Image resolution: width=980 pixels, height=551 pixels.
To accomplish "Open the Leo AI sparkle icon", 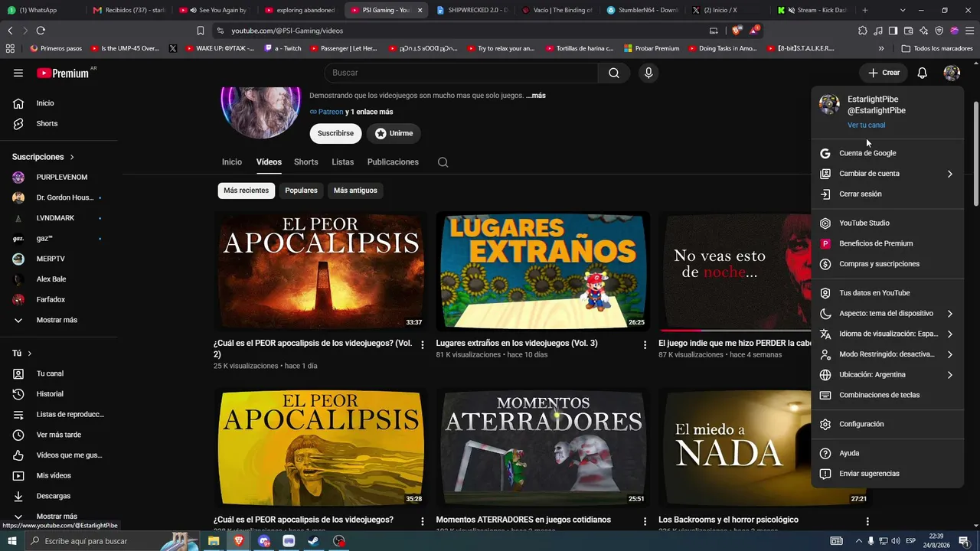I will coord(924,31).
